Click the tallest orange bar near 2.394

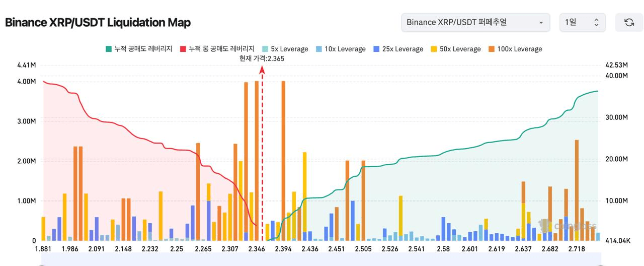pos(283,151)
